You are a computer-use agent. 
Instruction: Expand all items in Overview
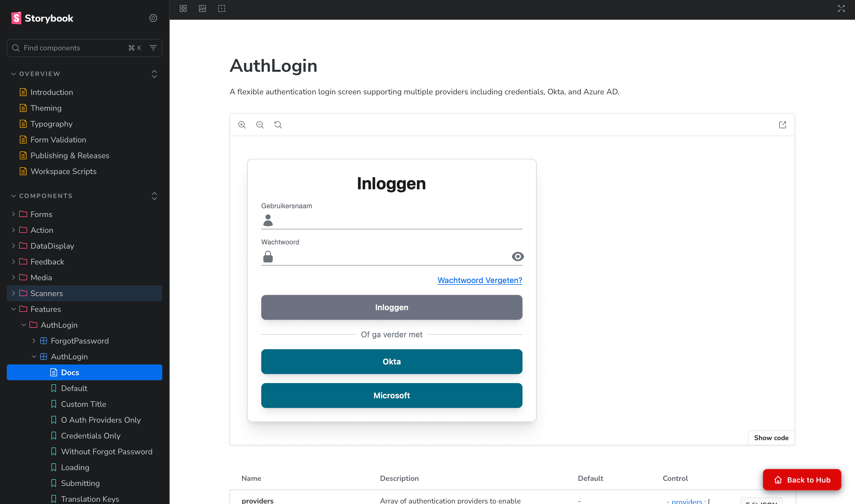point(154,74)
